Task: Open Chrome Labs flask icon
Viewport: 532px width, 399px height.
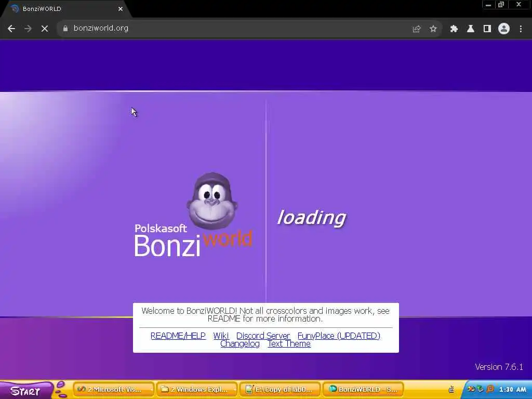Action: 471,29
